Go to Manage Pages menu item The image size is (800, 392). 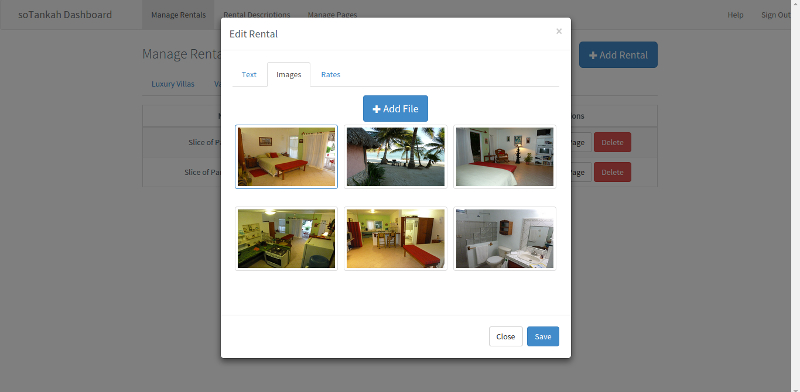pos(332,15)
